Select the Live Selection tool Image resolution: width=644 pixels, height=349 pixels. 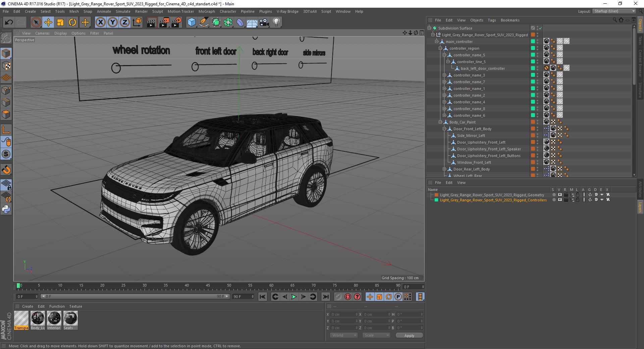click(36, 22)
